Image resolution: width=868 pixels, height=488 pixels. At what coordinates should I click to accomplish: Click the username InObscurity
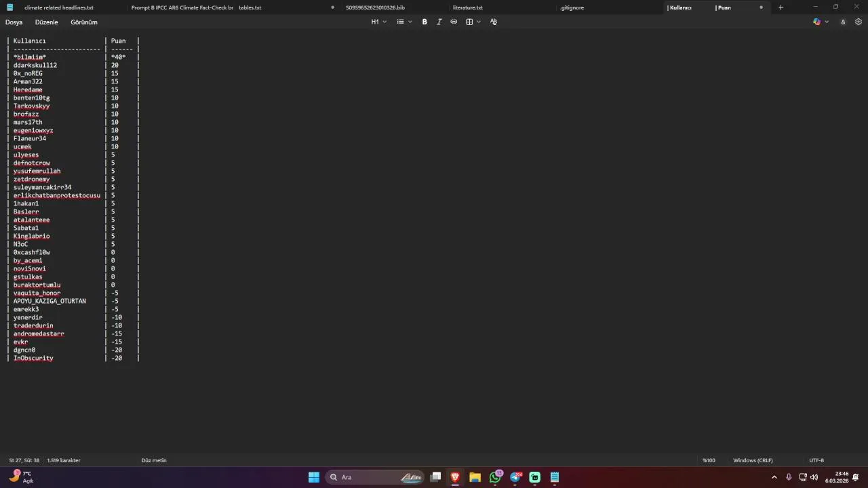33,358
